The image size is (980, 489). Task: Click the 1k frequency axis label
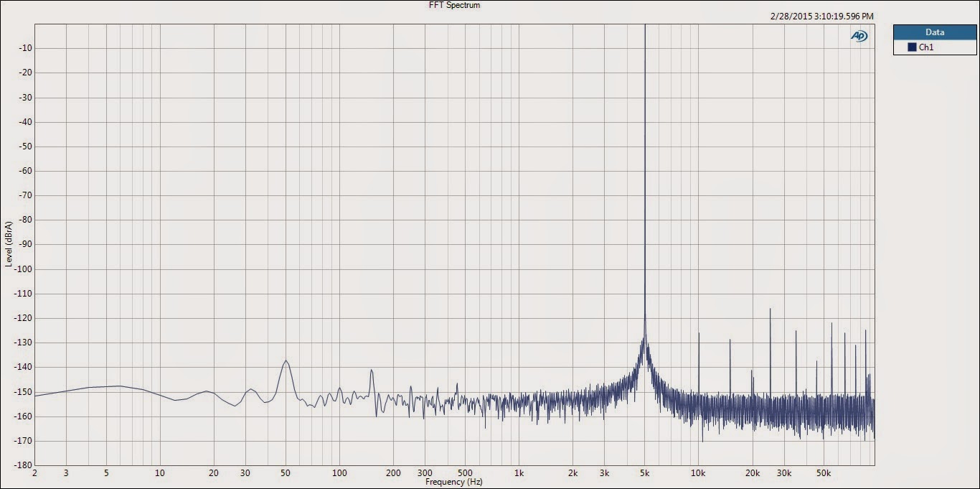(x=519, y=473)
